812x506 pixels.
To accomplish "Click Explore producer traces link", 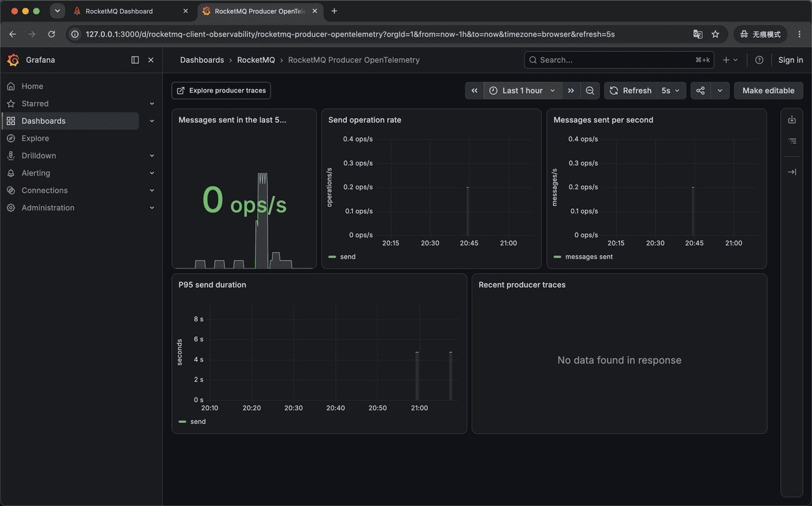I will [x=221, y=91].
